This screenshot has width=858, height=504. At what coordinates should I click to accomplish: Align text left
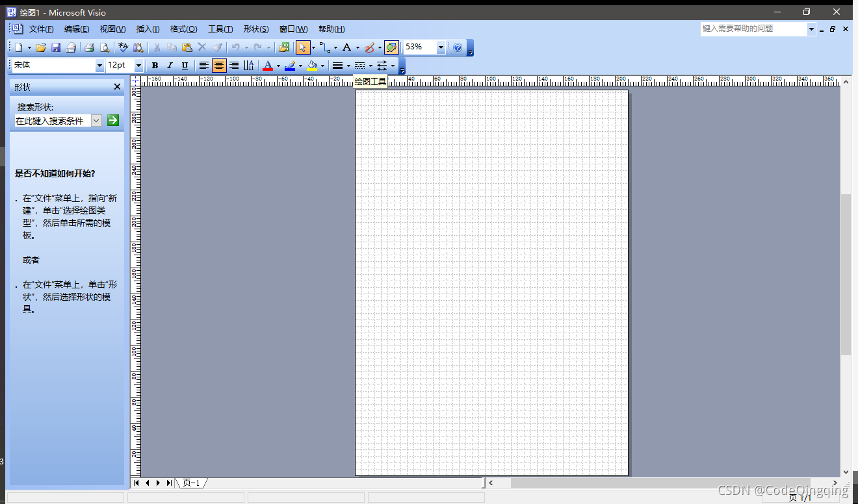(204, 66)
